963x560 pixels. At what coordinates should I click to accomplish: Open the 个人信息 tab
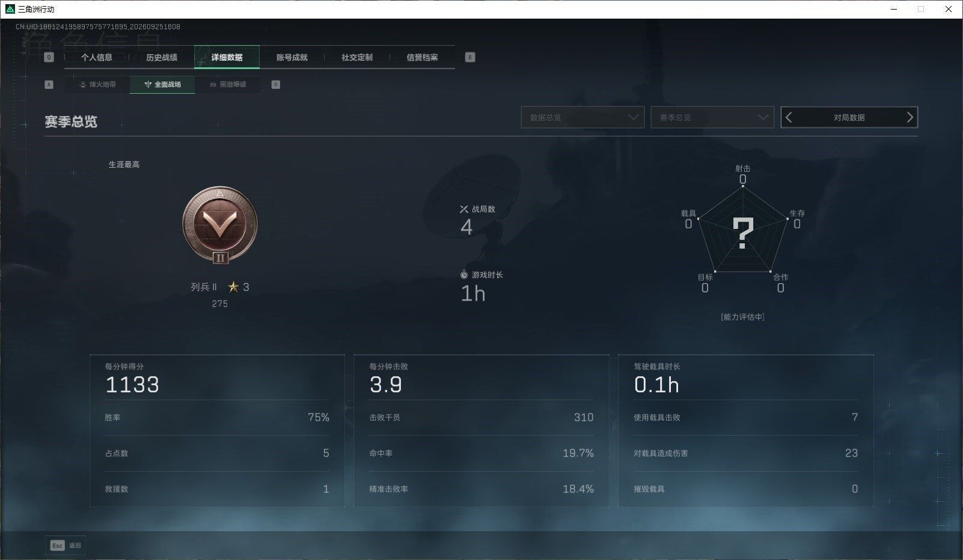[x=96, y=57]
